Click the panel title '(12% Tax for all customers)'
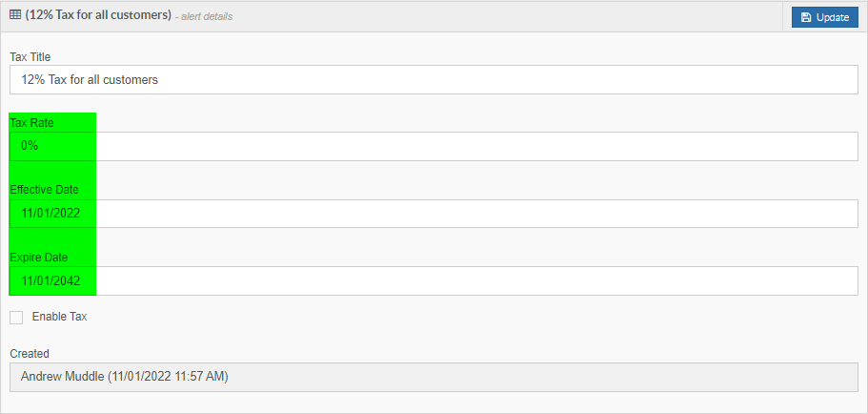This screenshot has height=414, width=868. [98, 15]
